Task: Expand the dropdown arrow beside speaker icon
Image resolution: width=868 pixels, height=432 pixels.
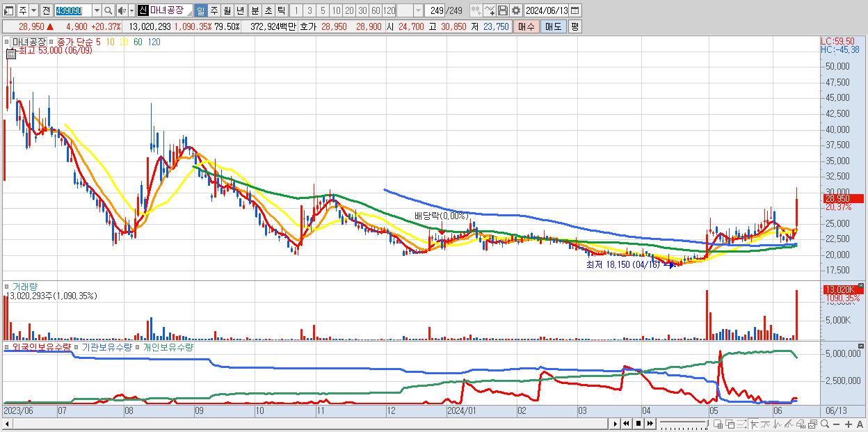Action: [131, 10]
